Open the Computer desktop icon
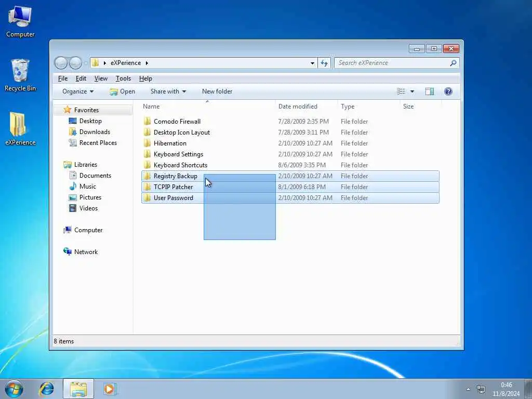The width and height of the screenshot is (532, 399). click(20, 22)
